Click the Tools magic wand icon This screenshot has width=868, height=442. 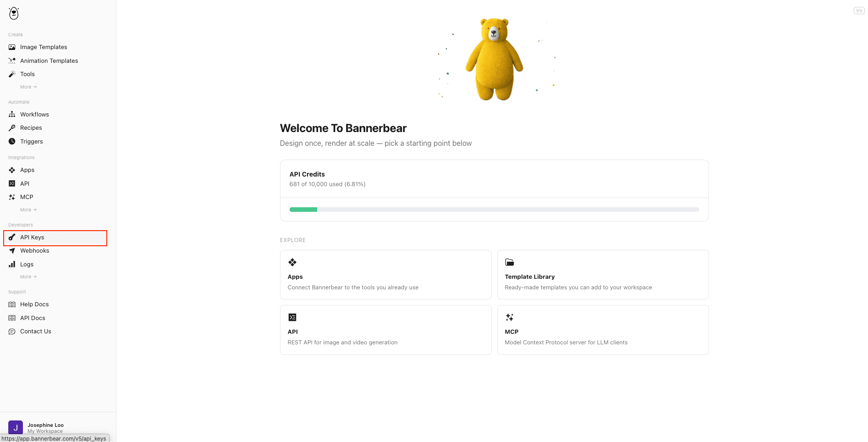pyautogui.click(x=12, y=74)
